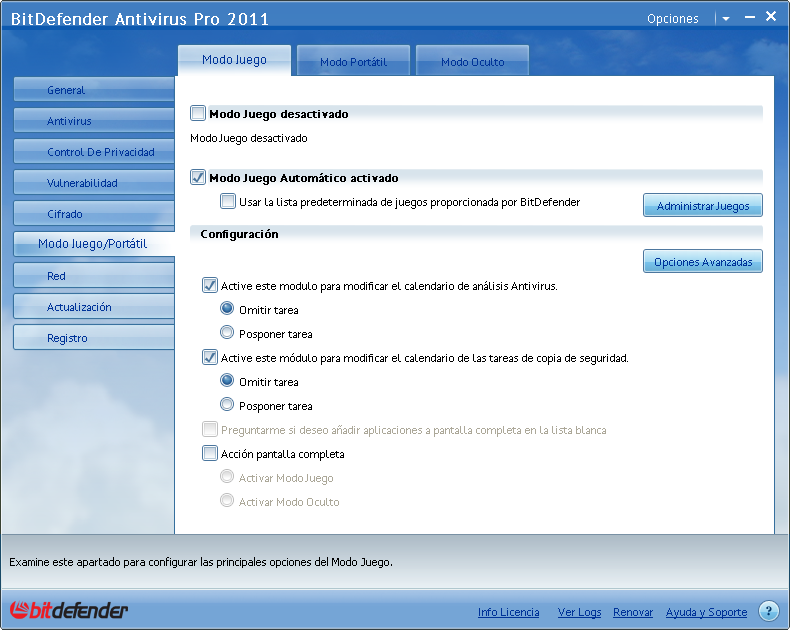Image resolution: width=790 pixels, height=630 pixels.
Task: Select Posponer tarea under Antivirus analysis
Action: pos(227,333)
